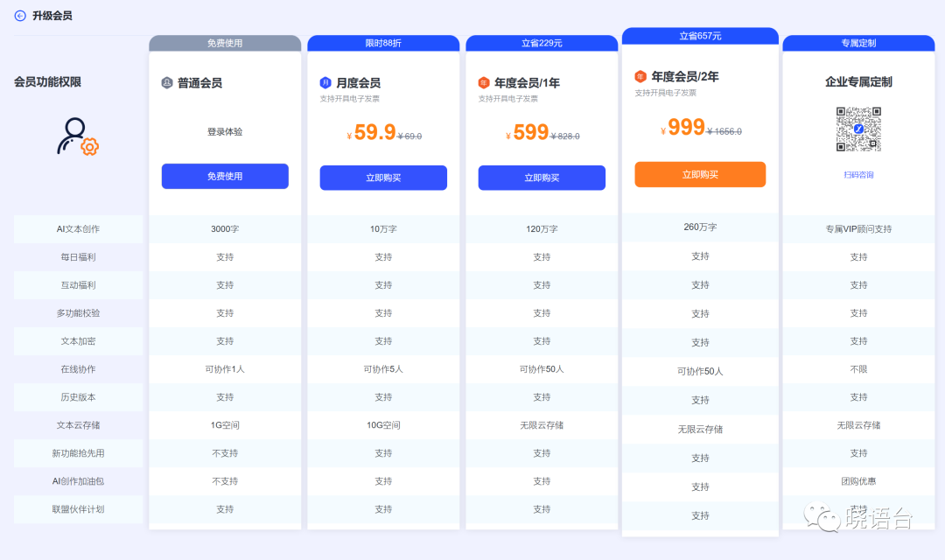Image resolution: width=945 pixels, height=560 pixels.
Task: Purchase 月度会员 via 立即购买 button
Action: pos(382,178)
